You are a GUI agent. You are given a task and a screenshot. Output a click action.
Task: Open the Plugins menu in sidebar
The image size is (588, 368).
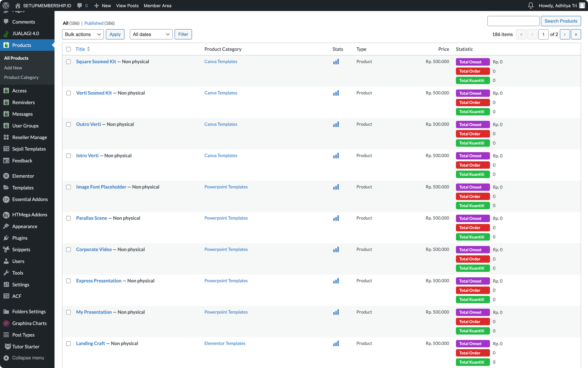pyautogui.click(x=20, y=238)
